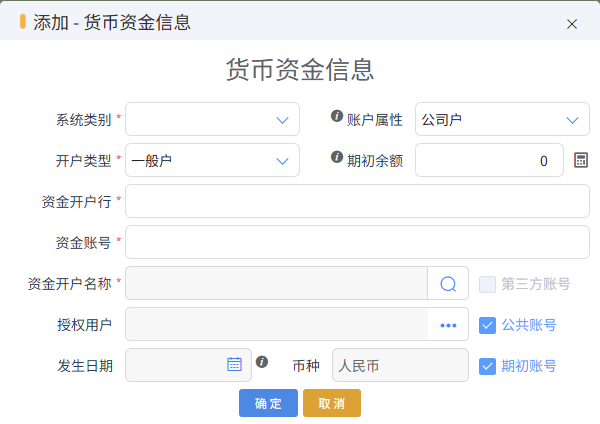Click the 货币资金信息 form heading
Image resolution: width=600 pixels, height=424 pixels.
tap(300, 70)
